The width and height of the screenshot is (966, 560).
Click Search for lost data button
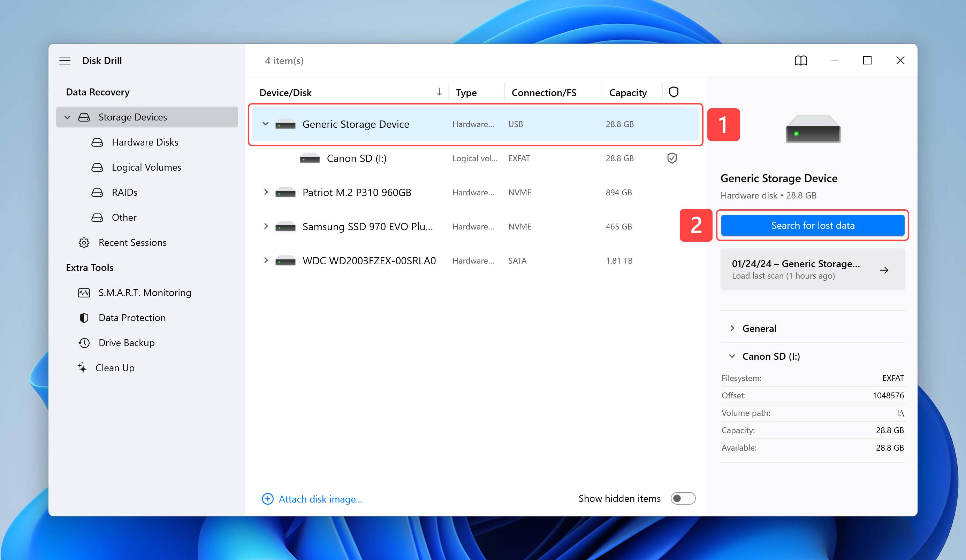coord(813,225)
